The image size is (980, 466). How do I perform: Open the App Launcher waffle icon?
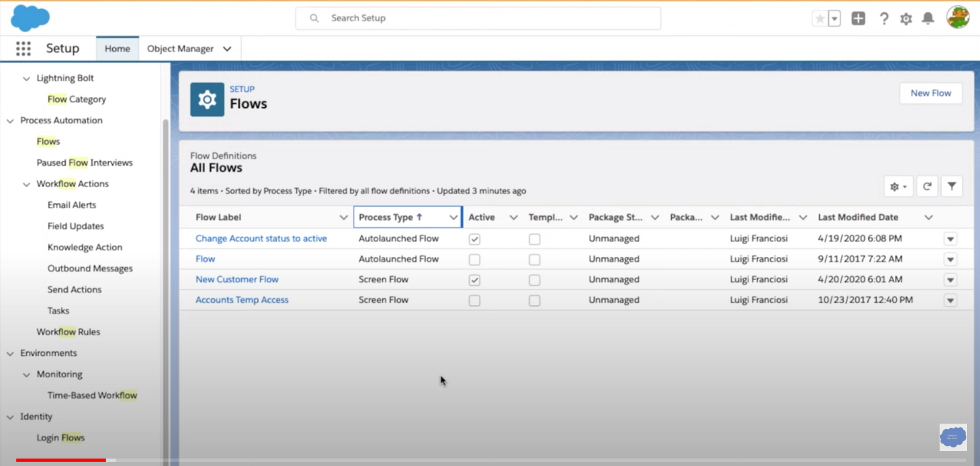coord(23,48)
